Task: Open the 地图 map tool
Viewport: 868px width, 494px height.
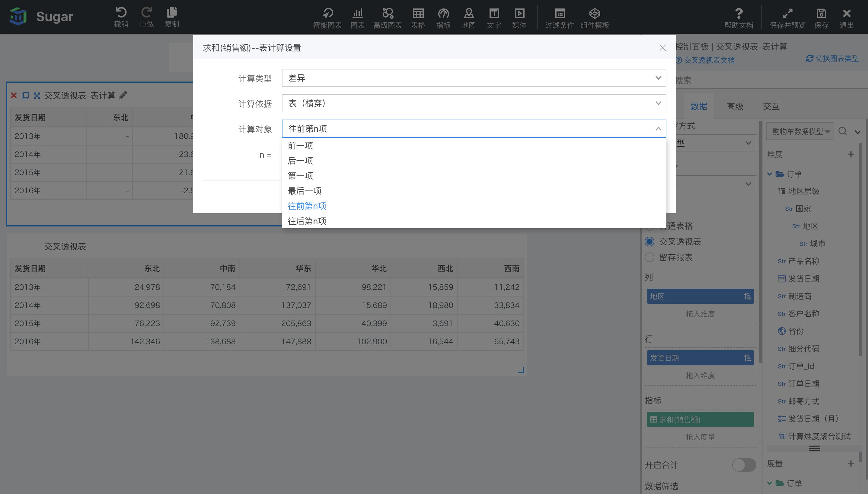Action: 469,18
